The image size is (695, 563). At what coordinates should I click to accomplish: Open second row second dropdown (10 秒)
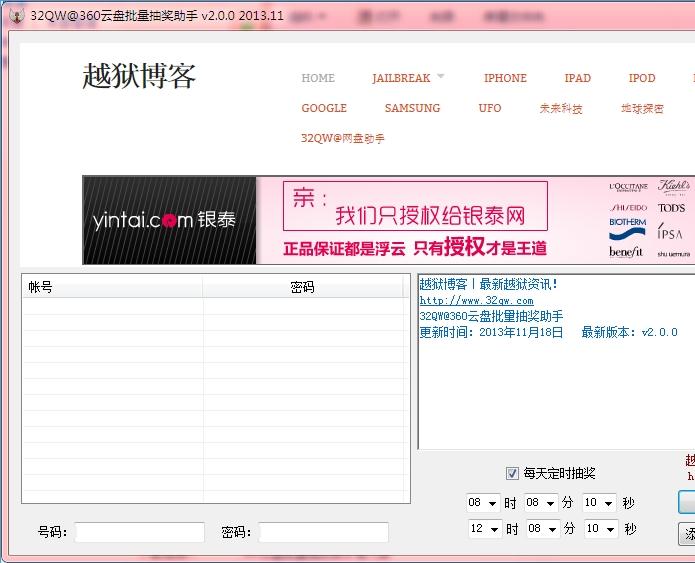coord(601,528)
